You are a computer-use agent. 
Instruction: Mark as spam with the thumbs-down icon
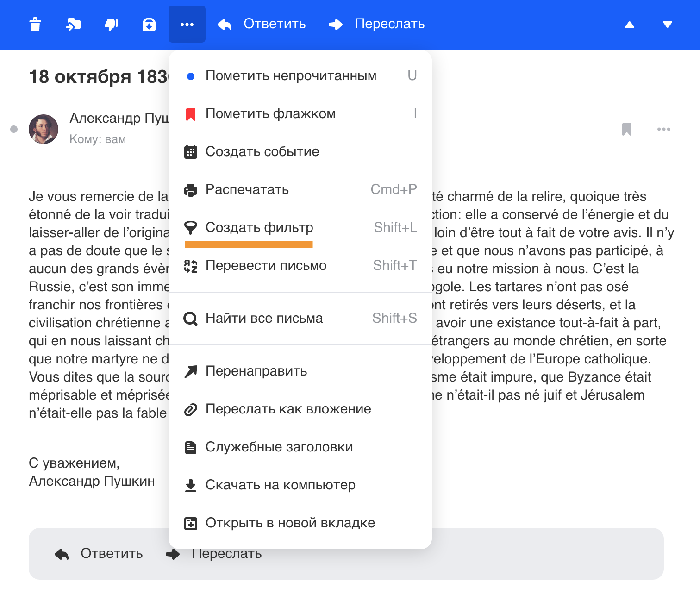[x=111, y=24]
